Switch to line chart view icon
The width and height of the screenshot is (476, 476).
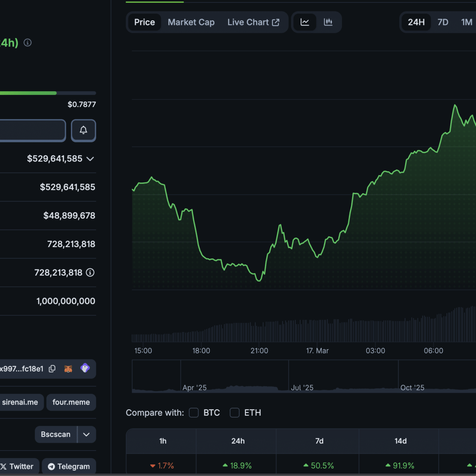(x=305, y=22)
